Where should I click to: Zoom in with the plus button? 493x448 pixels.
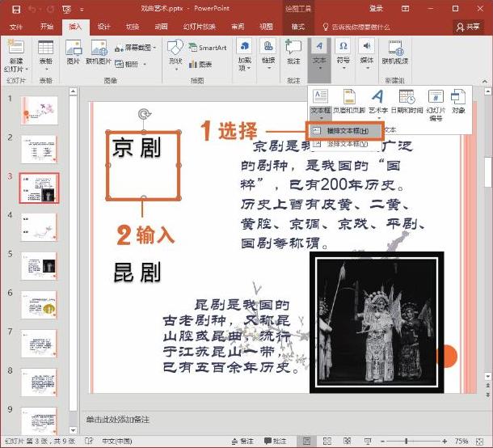click(x=445, y=441)
